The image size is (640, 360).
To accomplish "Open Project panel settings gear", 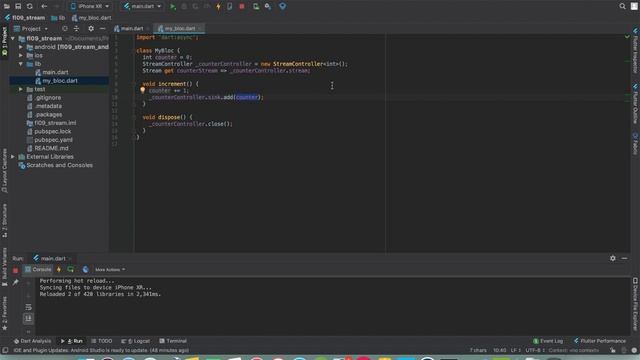I will coord(91,29).
